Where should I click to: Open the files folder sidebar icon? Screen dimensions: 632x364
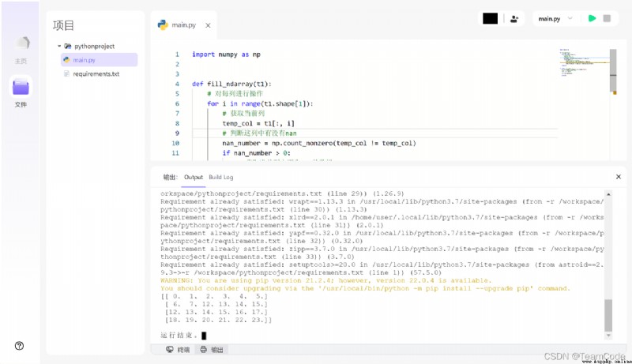point(21,87)
